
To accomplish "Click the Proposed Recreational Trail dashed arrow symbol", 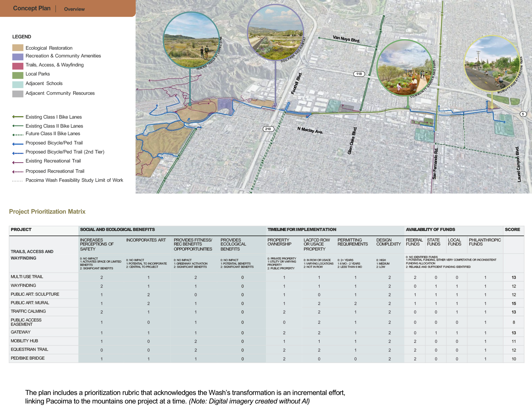I will coord(18,172).
